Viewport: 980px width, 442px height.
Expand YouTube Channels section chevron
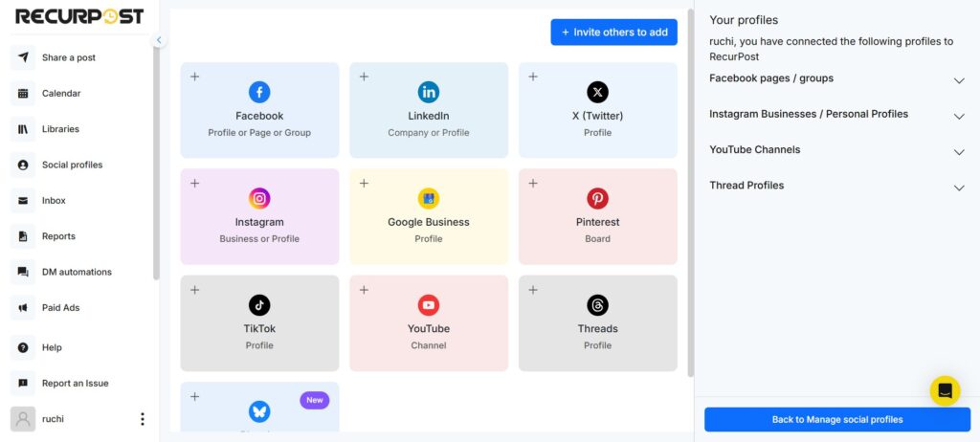click(x=959, y=152)
